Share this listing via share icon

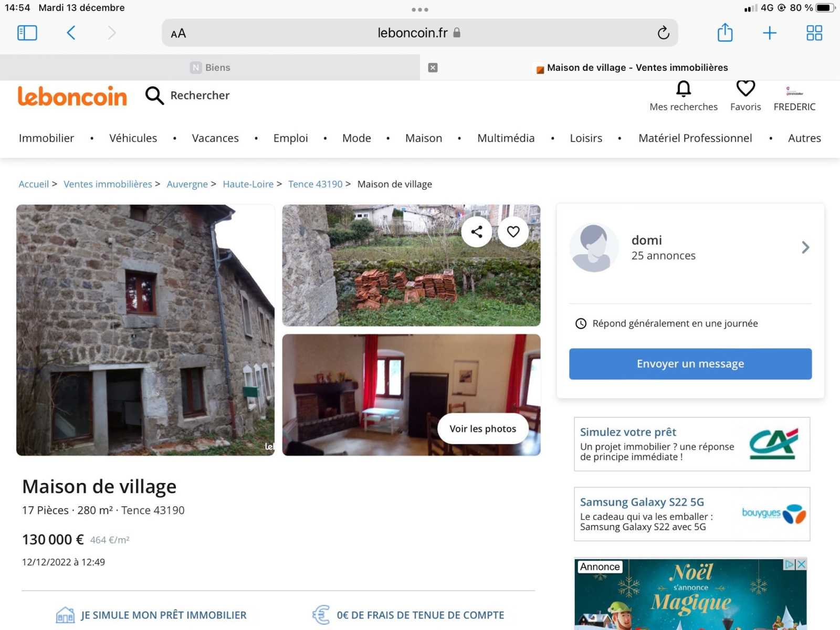click(477, 232)
